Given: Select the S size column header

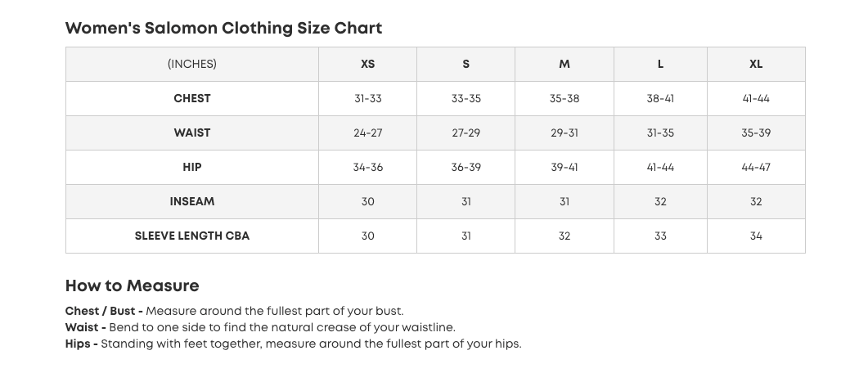Looking at the screenshot, I should pyautogui.click(x=465, y=64).
